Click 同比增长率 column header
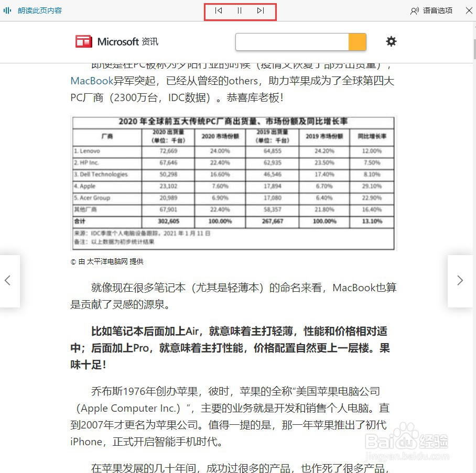This screenshot has height=473, width=476. pyautogui.click(x=372, y=136)
